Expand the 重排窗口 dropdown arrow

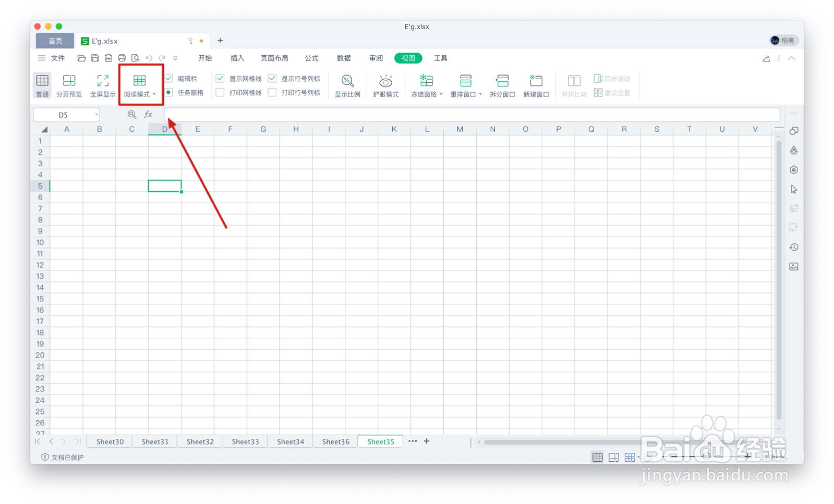[480, 94]
